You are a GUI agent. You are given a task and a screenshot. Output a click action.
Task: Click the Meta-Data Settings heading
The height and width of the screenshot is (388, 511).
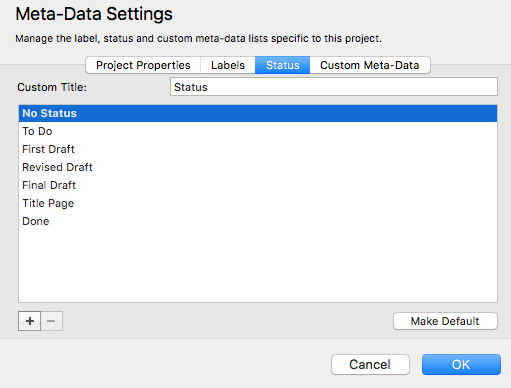pos(94,14)
